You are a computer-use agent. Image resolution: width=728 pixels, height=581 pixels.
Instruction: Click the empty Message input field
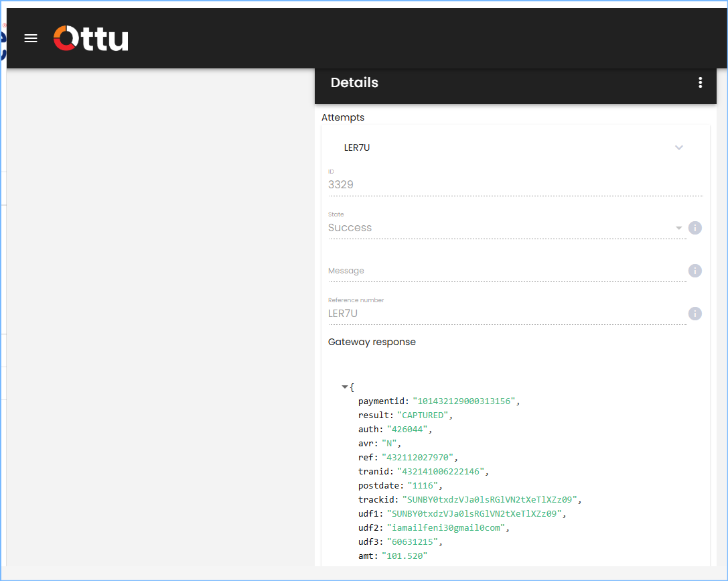pyautogui.click(x=507, y=271)
